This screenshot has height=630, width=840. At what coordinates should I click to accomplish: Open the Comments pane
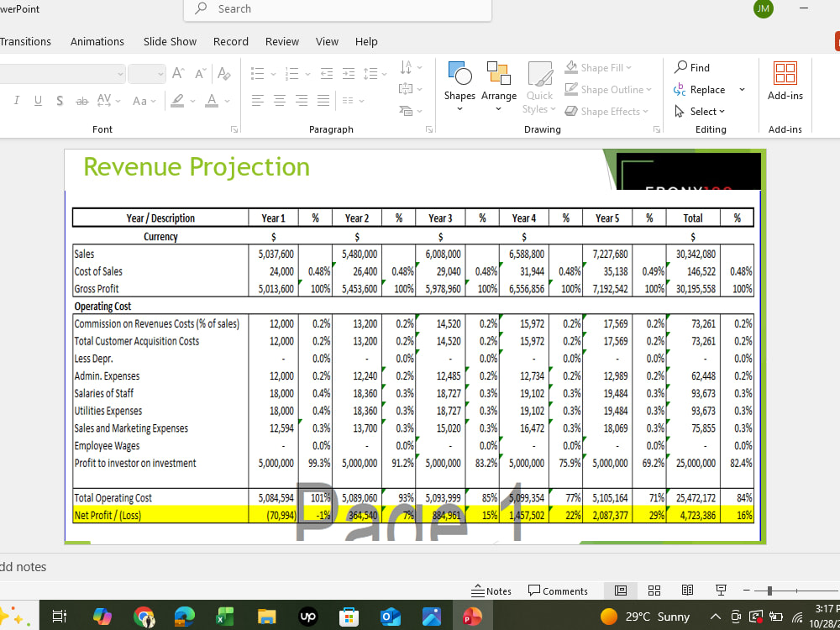point(558,591)
